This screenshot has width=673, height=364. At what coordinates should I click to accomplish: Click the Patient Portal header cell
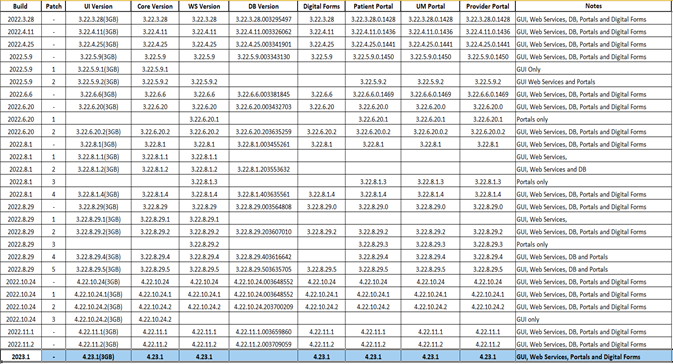pyautogui.click(x=373, y=6)
